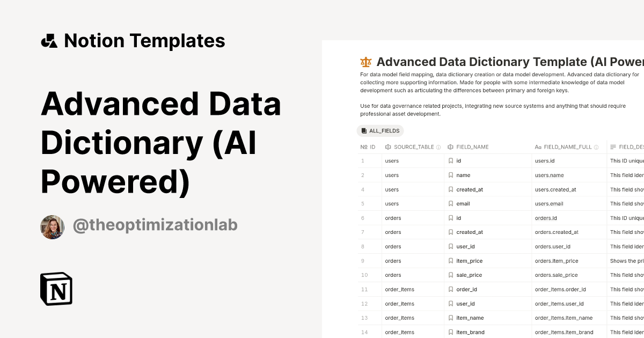644x338 pixels.
Task: Click the text icon beside the FIELD_DES header
Action: tap(613, 146)
